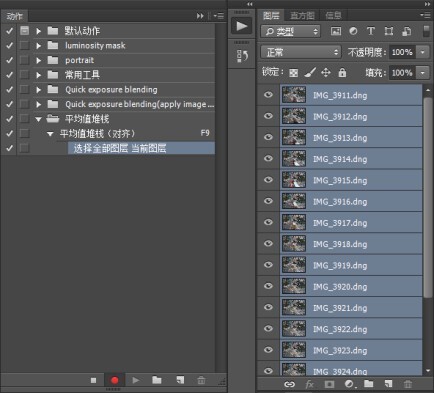Click the IMG_3915.dng layer thumbnail
The height and width of the screenshot is (393, 434).
[294, 180]
